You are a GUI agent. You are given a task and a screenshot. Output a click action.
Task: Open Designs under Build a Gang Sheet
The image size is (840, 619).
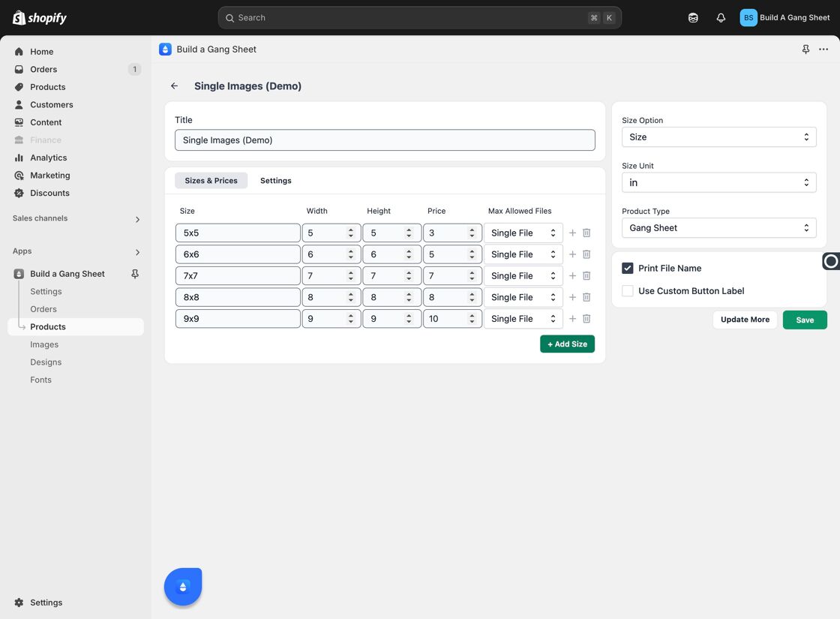point(46,362)
